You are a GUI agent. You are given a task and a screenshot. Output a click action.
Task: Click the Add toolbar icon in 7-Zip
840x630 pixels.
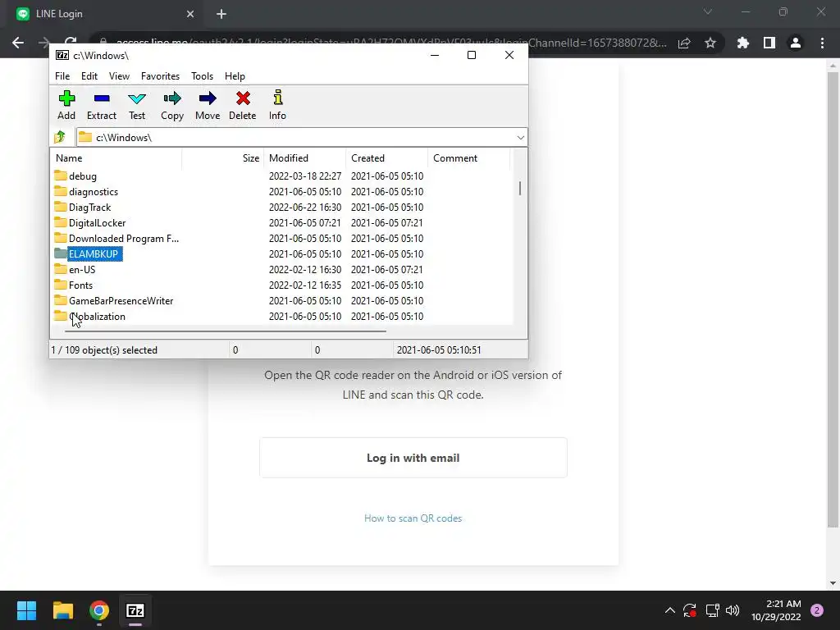tap(66, 105)
